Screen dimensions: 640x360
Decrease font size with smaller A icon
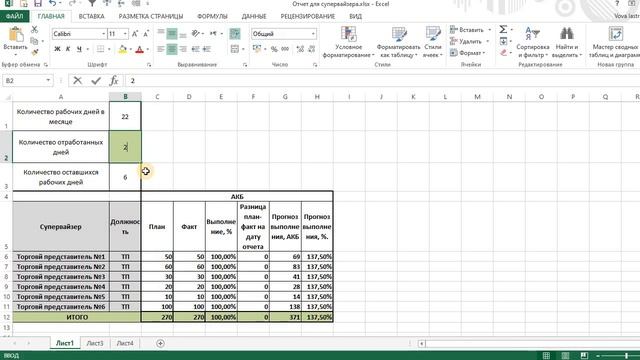[146, 34]
